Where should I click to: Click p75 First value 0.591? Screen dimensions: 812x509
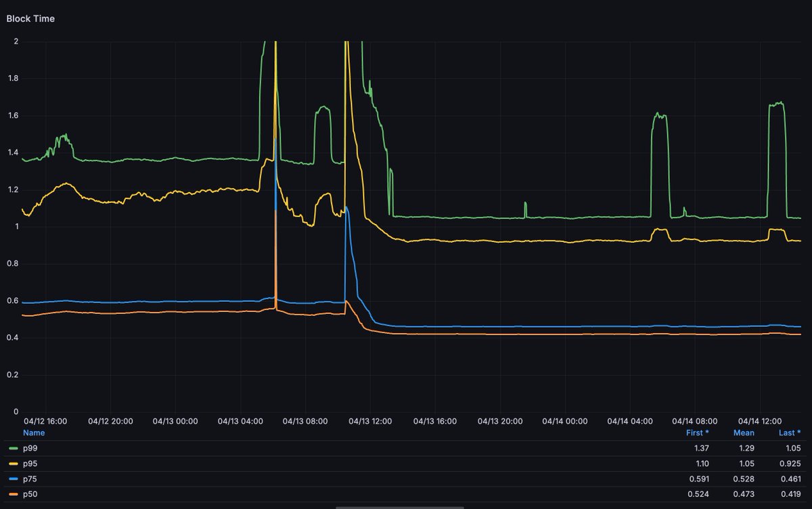698,480
